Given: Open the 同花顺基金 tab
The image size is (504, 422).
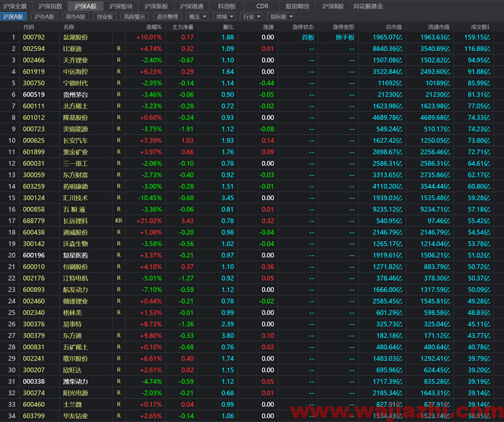Looking at the screenshot, I should pyautogui.click(x=368, y=6).
